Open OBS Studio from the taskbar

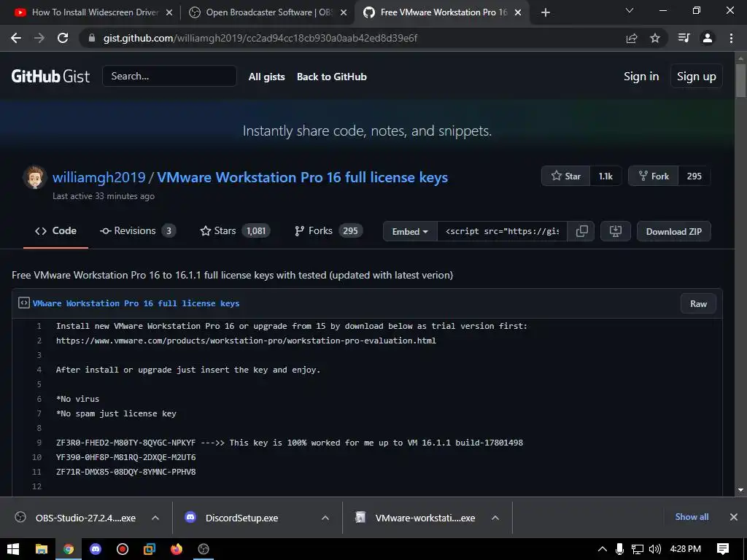204,549
